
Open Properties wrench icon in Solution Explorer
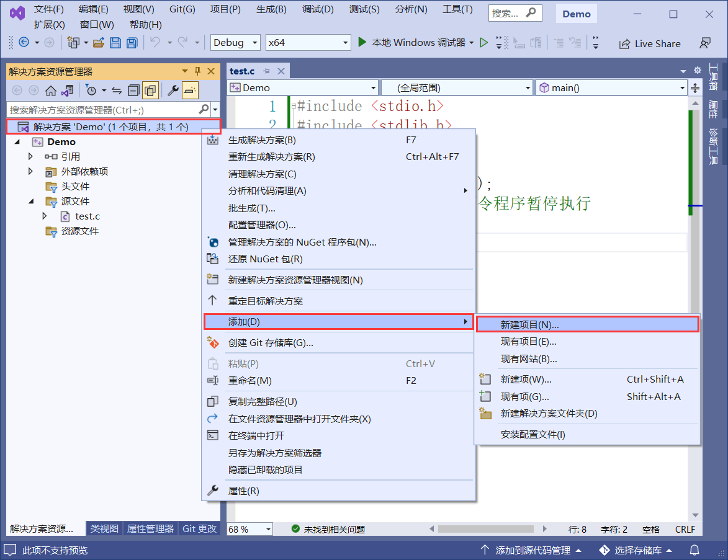[173, 91]
